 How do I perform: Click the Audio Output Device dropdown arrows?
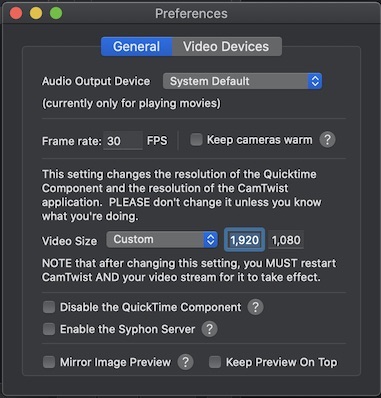tap(315, 81)
